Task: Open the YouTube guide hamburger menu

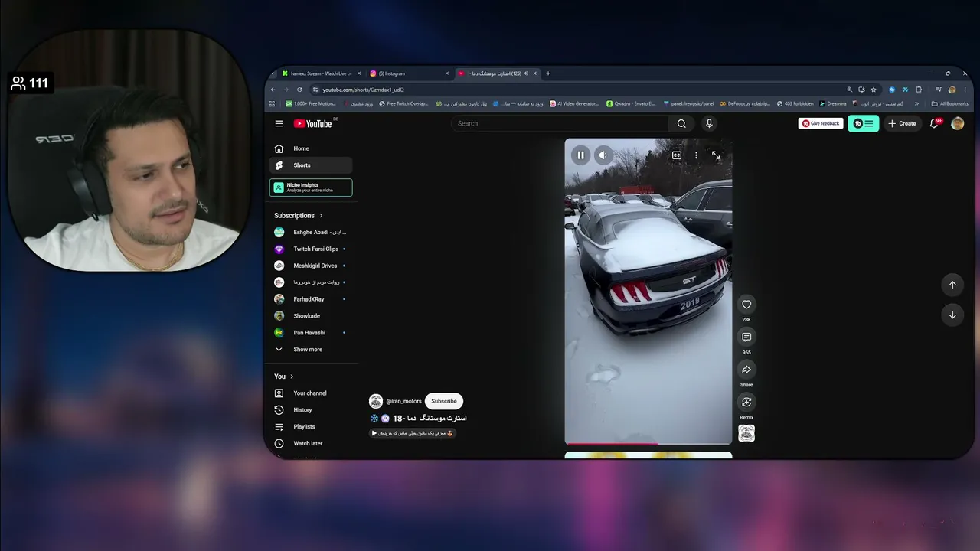Action: [x=279, y=123]
